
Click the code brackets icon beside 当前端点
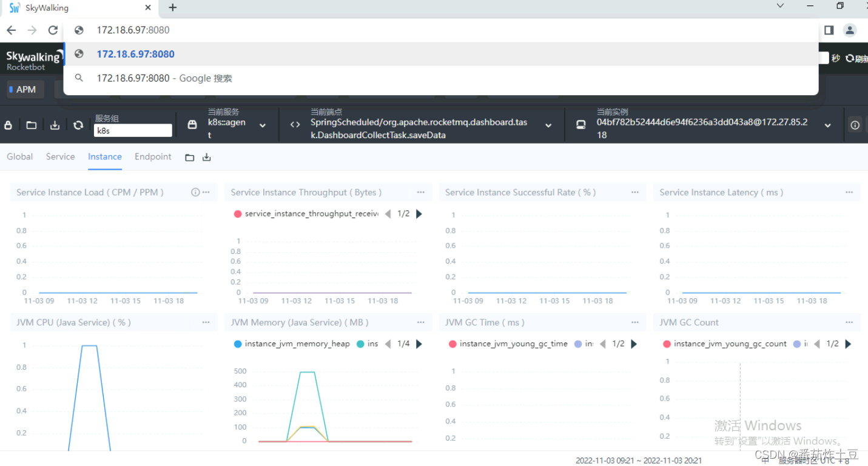[x=295, y=124]
